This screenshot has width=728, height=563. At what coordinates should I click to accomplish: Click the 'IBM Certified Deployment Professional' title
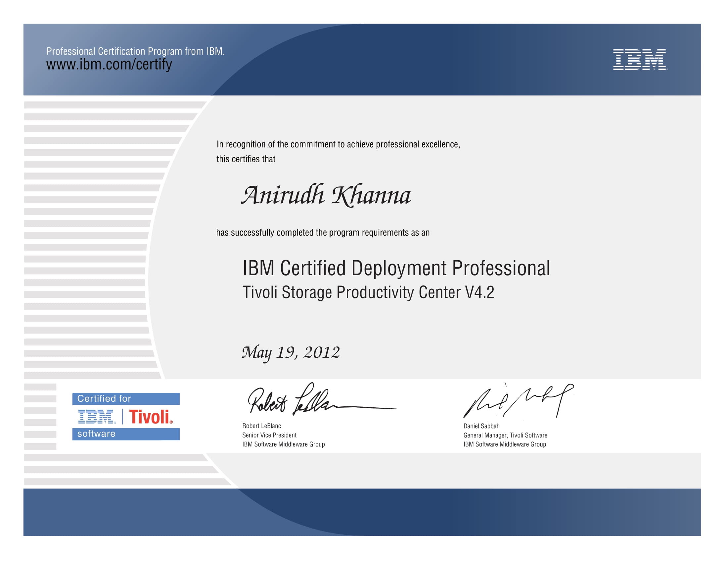(x=396, y=268)
